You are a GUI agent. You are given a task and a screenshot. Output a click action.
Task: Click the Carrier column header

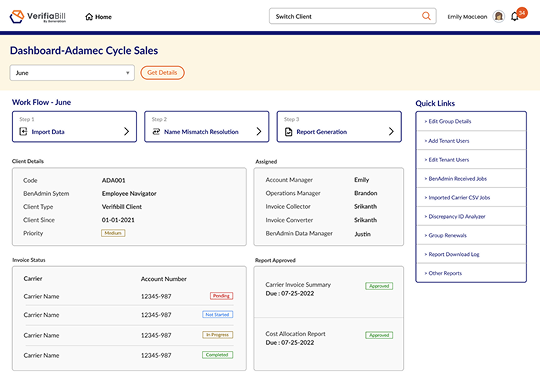pyautogui.click(x=33, y=279)
